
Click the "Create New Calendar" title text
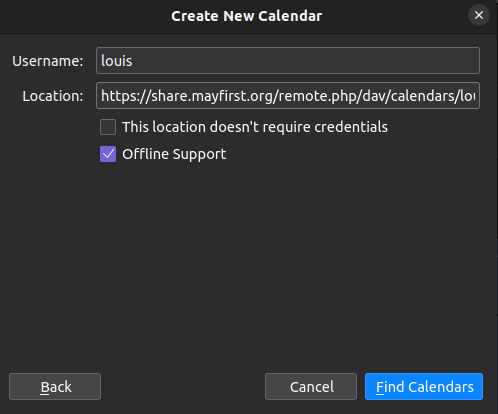(247, 16)
